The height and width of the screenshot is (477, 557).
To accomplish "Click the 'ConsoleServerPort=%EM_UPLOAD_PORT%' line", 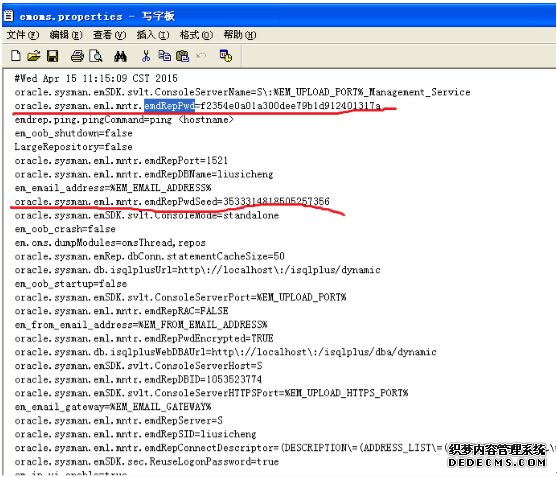I will (180, 297).
